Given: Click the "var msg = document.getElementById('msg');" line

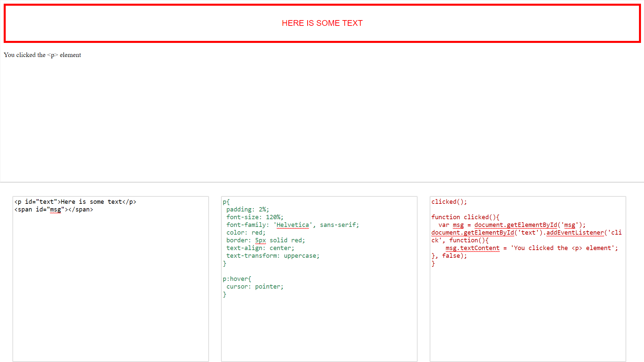Looking at the screenshot, I should pos(512,225).
